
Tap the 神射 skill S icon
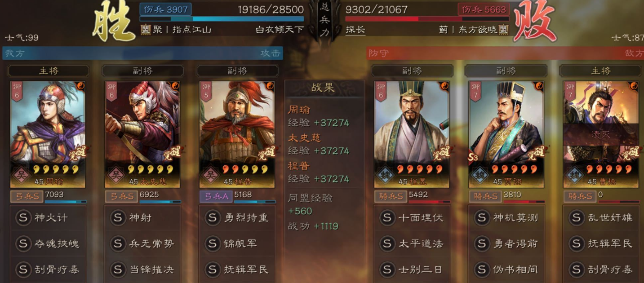(118, 218)
